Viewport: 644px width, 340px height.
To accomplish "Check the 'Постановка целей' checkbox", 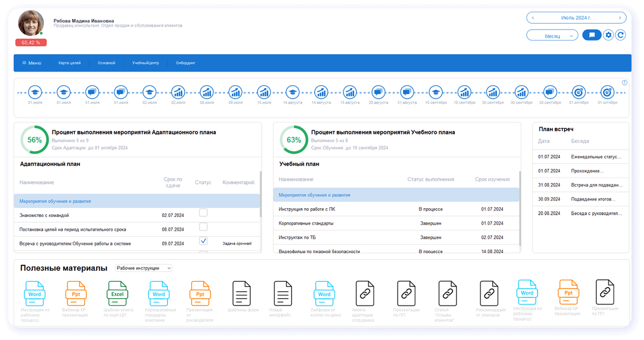I will pyautogui.click(x=203, y=226).
